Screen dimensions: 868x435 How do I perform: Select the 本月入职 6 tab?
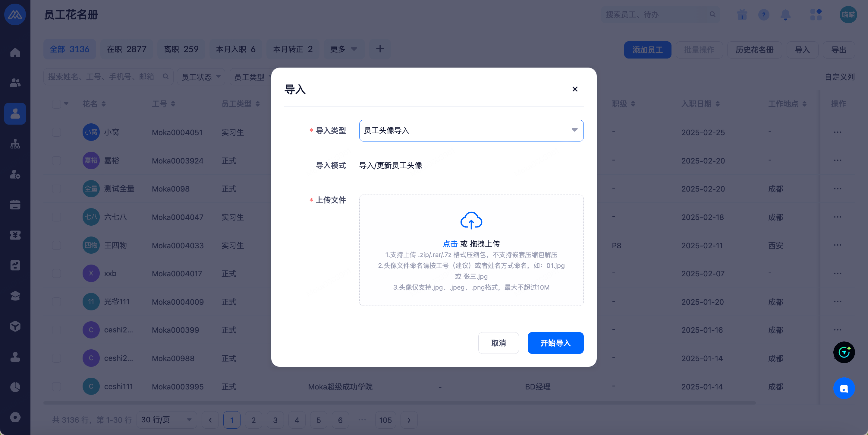pyautogui.click(x=236, y=49)
